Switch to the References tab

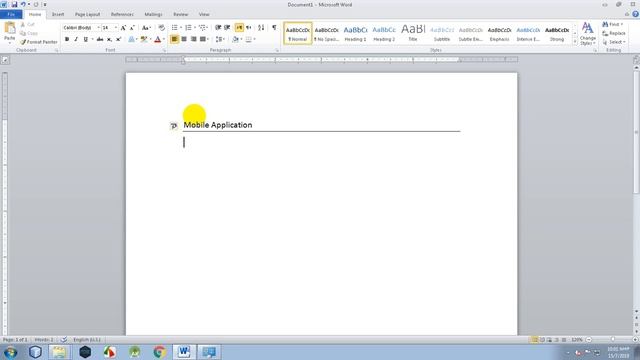122,14
